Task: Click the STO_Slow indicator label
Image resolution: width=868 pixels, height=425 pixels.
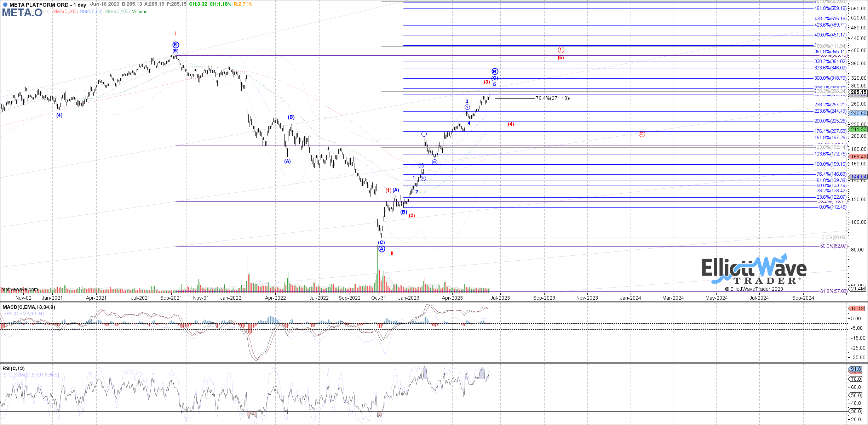Action: pos(31,375)
